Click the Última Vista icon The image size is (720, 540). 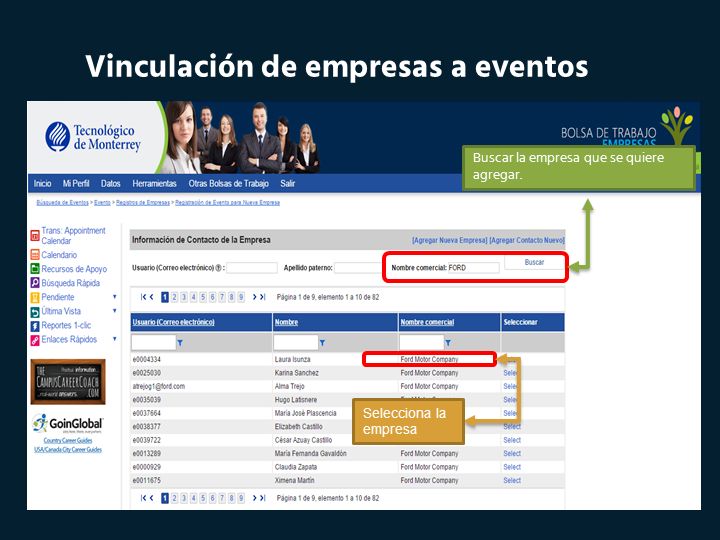click(x=35, y=312)
